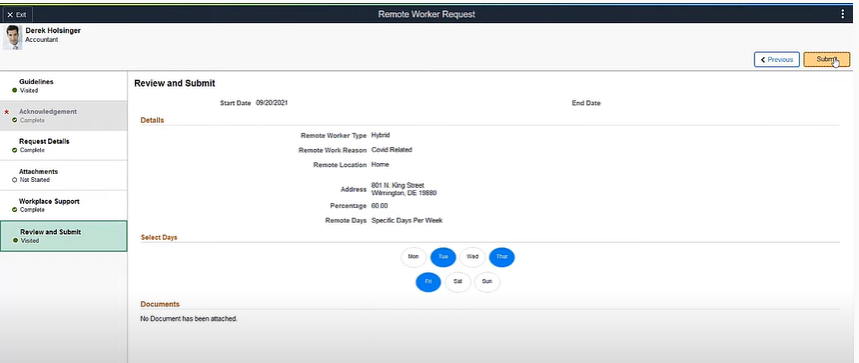The width and height of the screenshot is (859, 363).
Task: Click Derek Holsinger's profile photo
Action: [12, 37]
